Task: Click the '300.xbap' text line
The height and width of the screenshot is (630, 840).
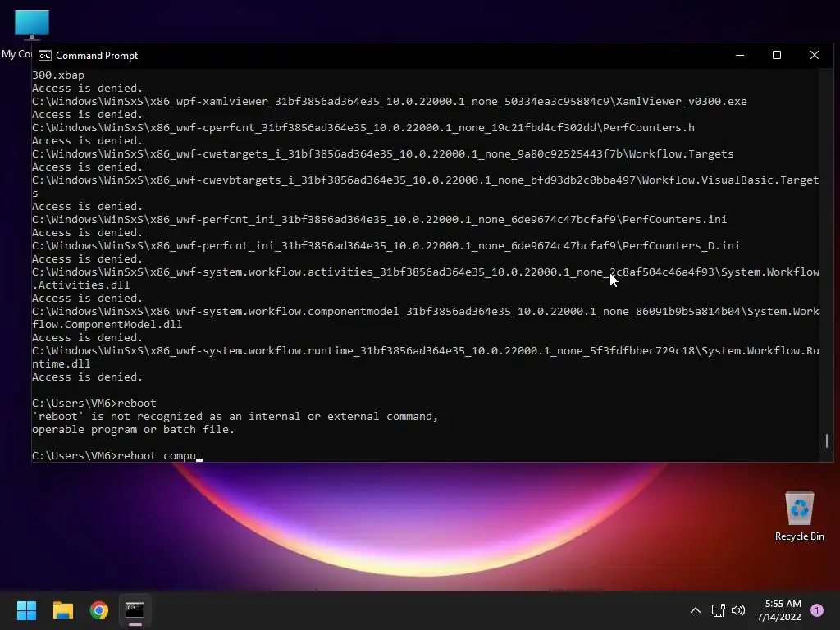Action: (x=58, y=75)
